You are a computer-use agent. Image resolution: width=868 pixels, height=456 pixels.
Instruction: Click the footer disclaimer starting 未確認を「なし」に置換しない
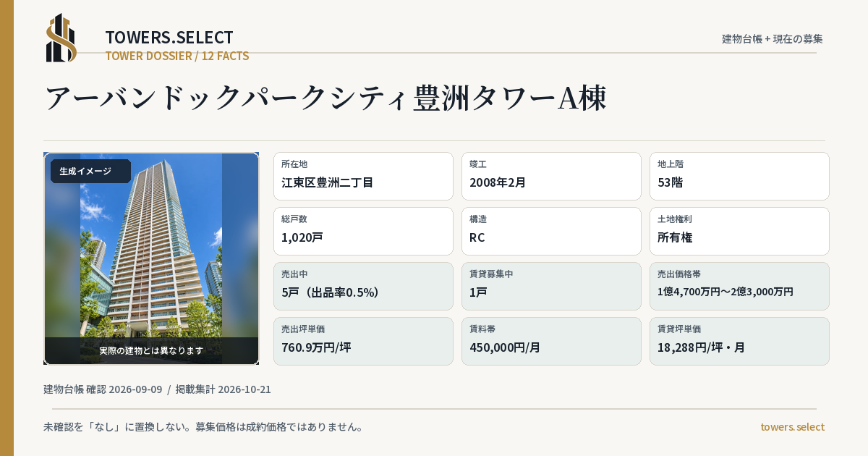(x=203, y=427)
